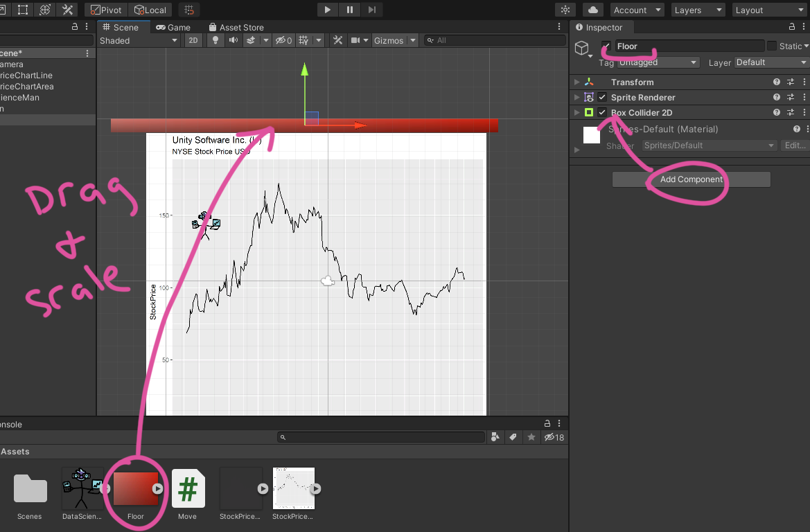Open Sprite Renderer preset settings icon

pos(791,97)
